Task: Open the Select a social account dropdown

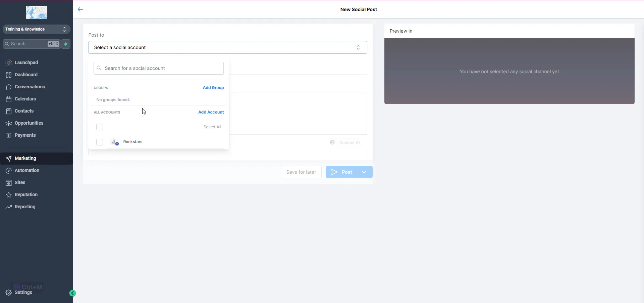Action: pyautogui.click(x=228, y=47)
